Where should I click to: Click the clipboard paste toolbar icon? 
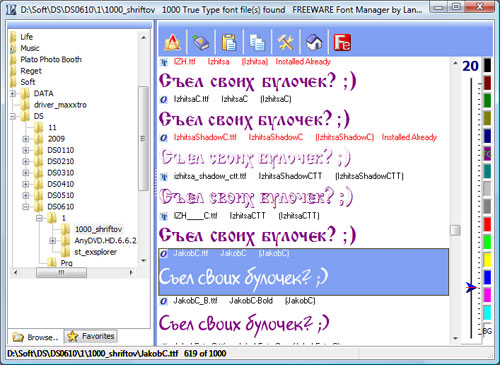coord(229,43)
